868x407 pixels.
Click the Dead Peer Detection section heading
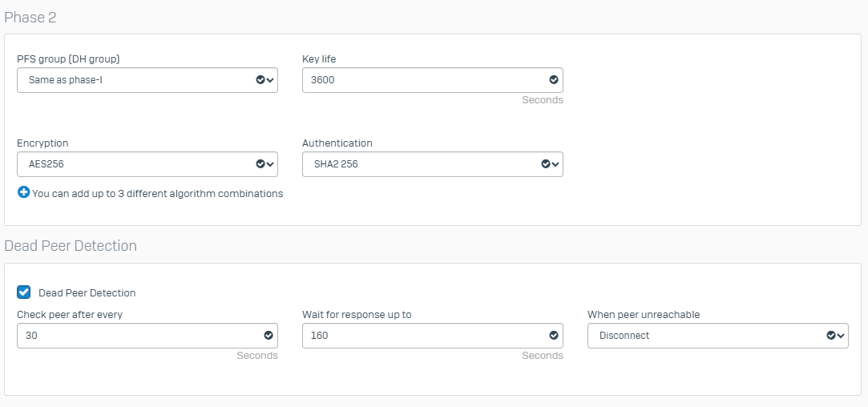(71, 246)
